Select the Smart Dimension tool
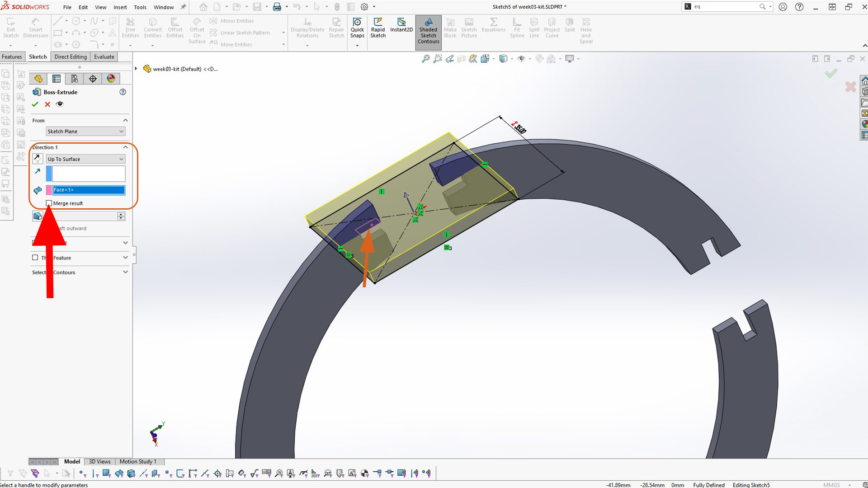 (35, 28)
